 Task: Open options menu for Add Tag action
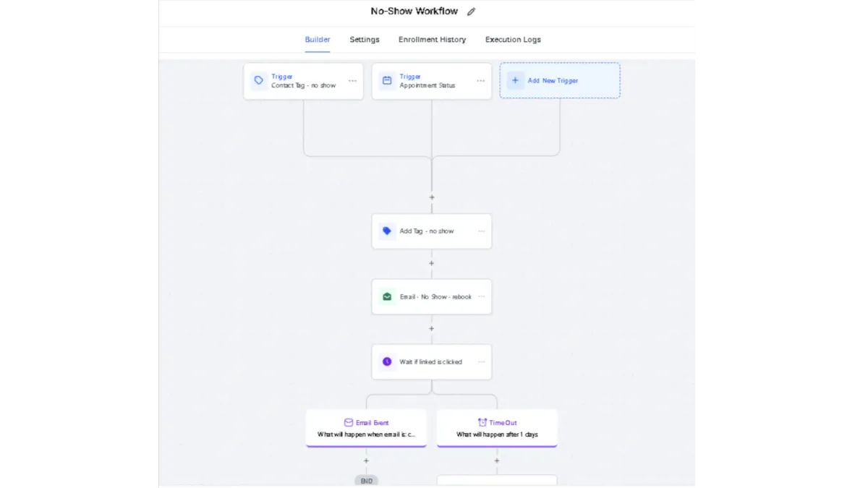(x=481, y=231)
